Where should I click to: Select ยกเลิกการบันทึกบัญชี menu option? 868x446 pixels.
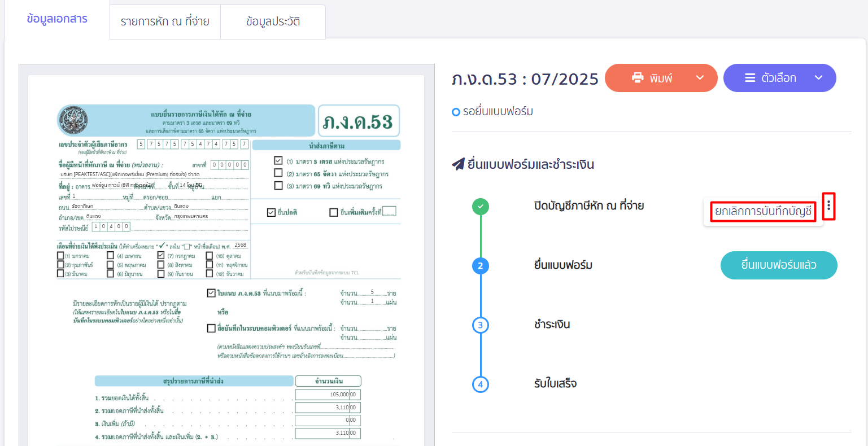click(x=763, y=212)
